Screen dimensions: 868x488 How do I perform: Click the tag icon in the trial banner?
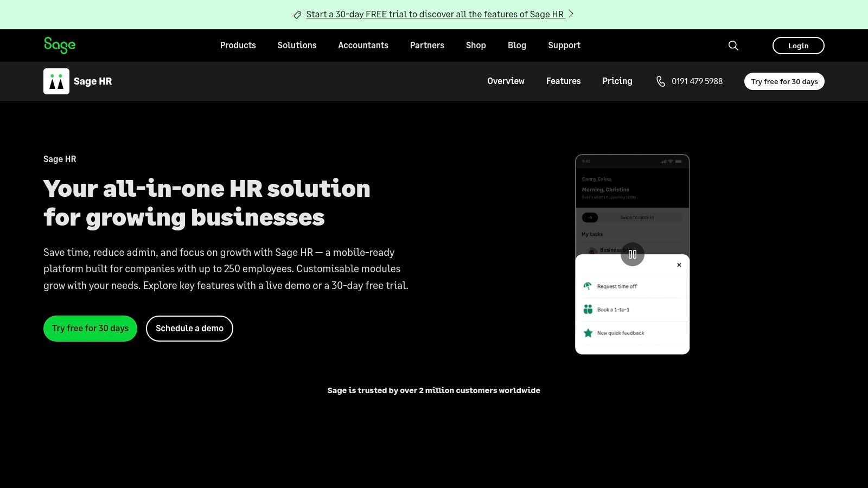297,15
